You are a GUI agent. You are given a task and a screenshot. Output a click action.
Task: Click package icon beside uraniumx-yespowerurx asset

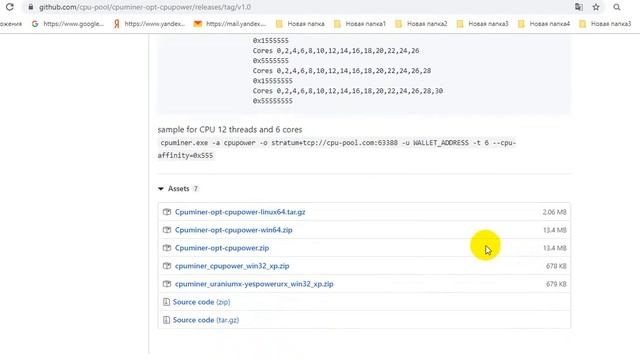coord(167,284)
